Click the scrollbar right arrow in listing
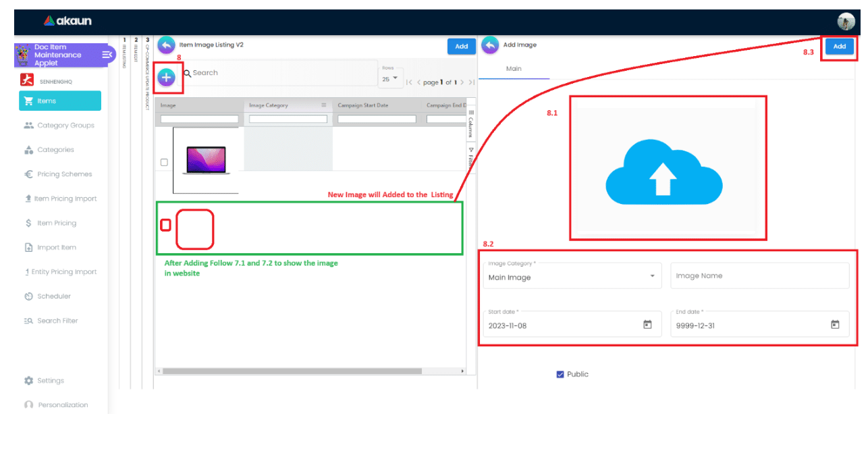 [x=463, y=371]
